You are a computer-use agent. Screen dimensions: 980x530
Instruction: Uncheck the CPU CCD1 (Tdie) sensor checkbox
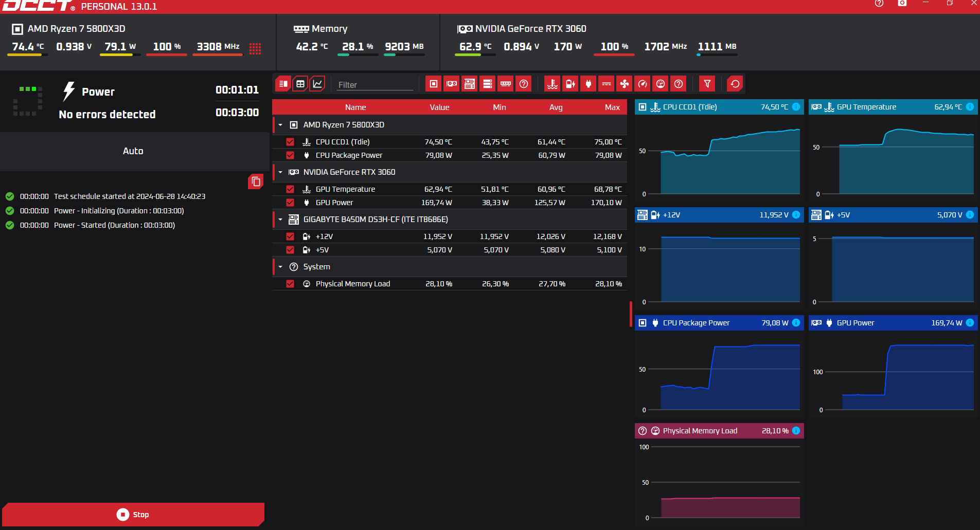click(x=290, y=142)
